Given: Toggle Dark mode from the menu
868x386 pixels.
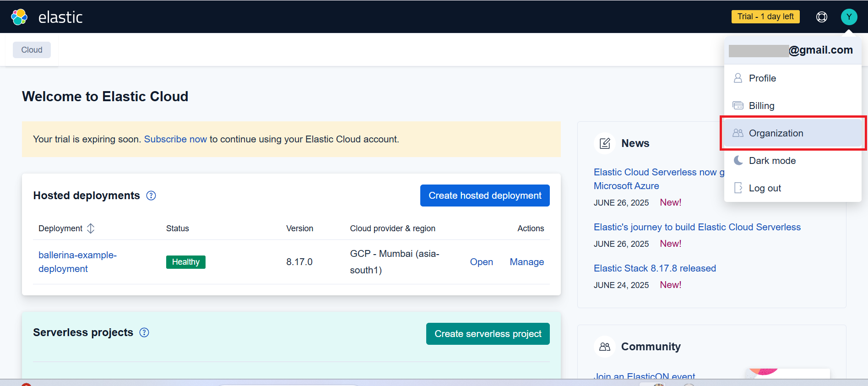Looking at the screenshot, I should 793,161.
